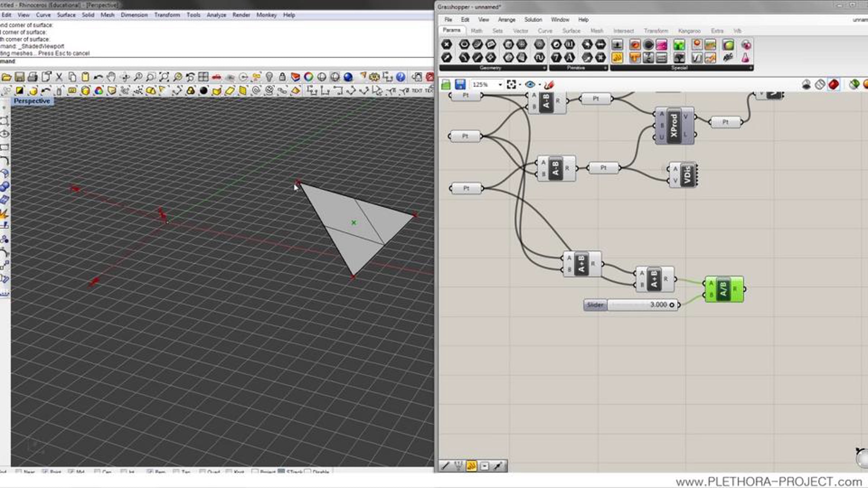Toggle Quad object snap checkbox
Viewport: 868px width, 488px height.
(203, 472)
